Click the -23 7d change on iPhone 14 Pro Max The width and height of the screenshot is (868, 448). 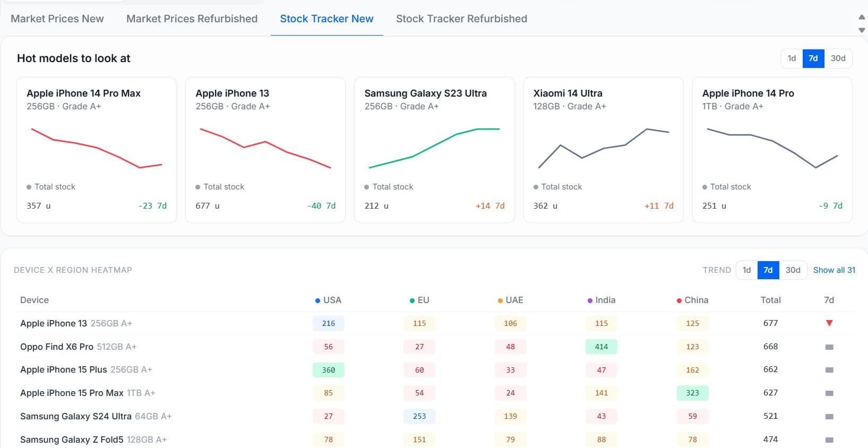152,206
